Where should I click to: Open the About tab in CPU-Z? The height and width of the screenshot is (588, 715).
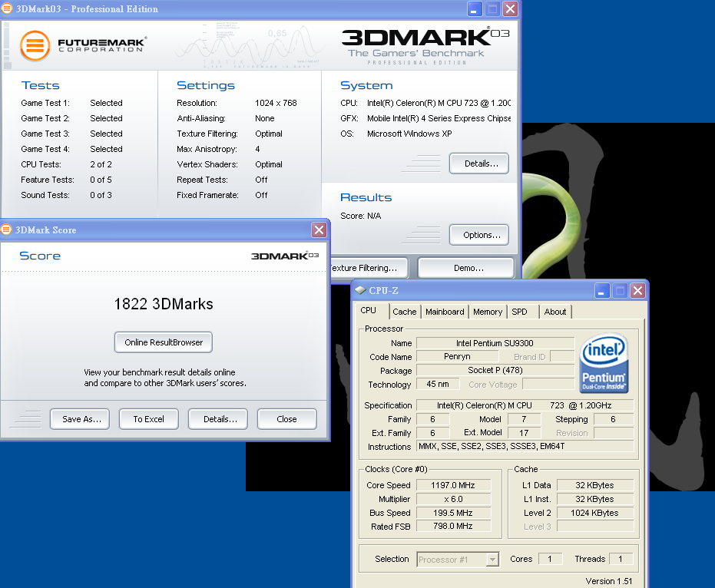[555, 312]
